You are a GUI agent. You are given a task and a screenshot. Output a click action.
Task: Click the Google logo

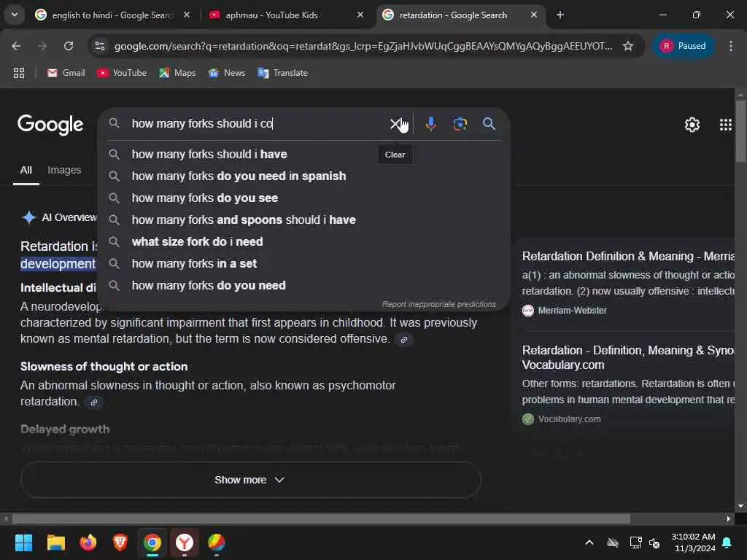pyautogui.click(x=50, y=125)
